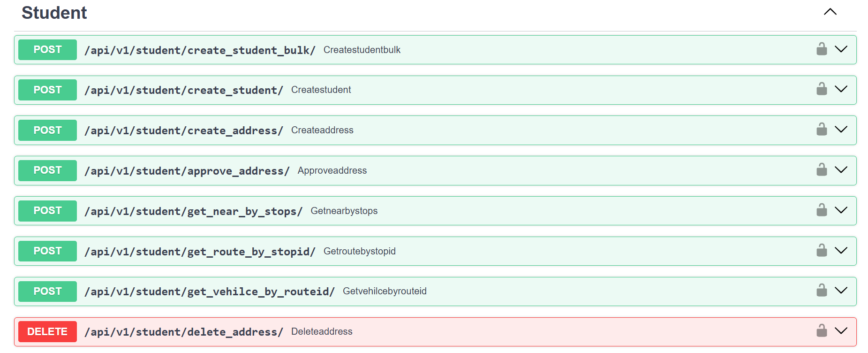Open the lock icon beside create_address
This screenshot has width=868, height=353.
(822, 130)
